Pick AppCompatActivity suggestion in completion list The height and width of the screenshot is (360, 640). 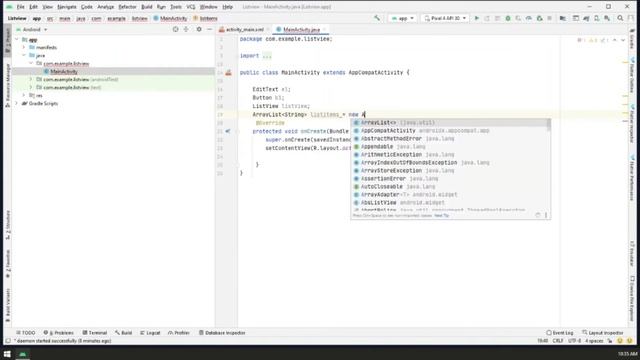click(449, 131)
